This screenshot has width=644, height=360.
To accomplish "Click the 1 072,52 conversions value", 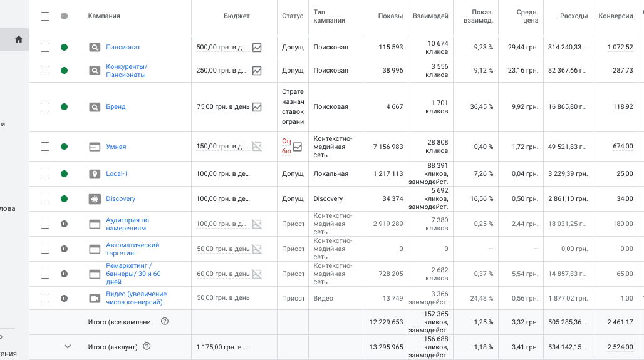I will 620,47.
